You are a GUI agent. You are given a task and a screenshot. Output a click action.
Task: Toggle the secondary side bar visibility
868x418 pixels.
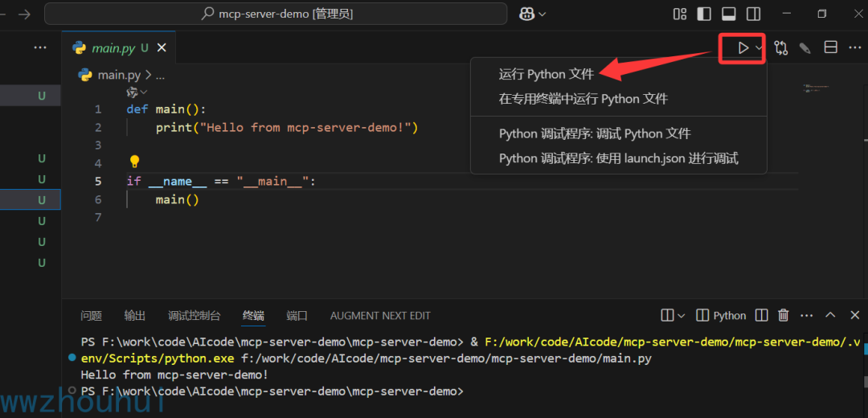pos(753,14)
